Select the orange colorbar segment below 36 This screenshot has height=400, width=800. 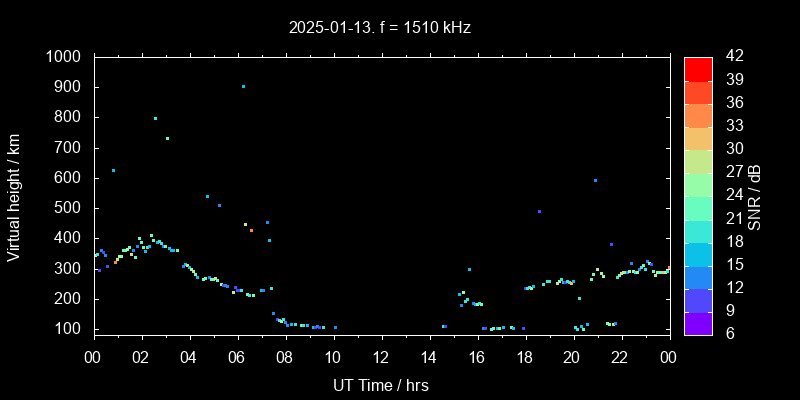698,114
